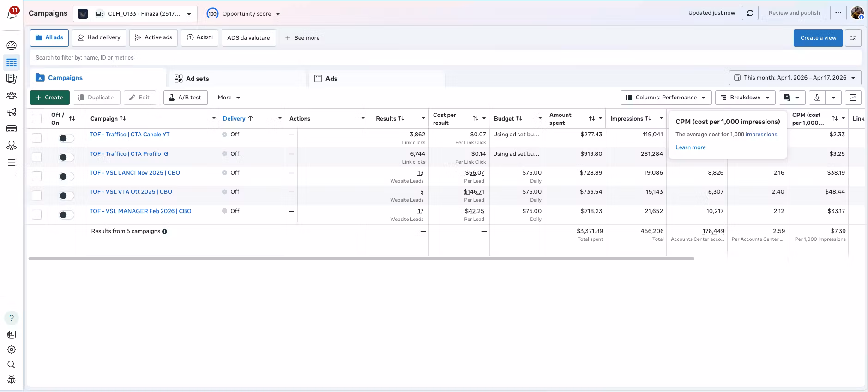Check box for TOF - Traffico | CTA Canale YT
Image resolution: width=868 pixels, height=392 pixels.
(37, 138)
